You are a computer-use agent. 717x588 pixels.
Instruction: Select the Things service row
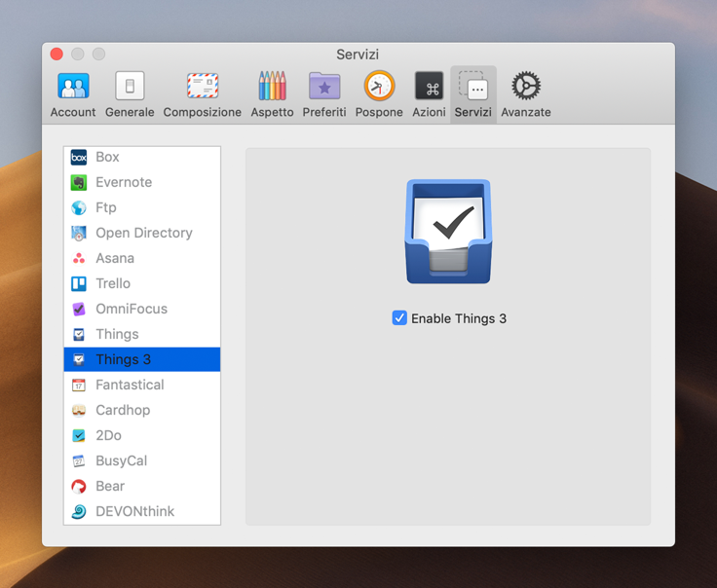coord(142,335)
